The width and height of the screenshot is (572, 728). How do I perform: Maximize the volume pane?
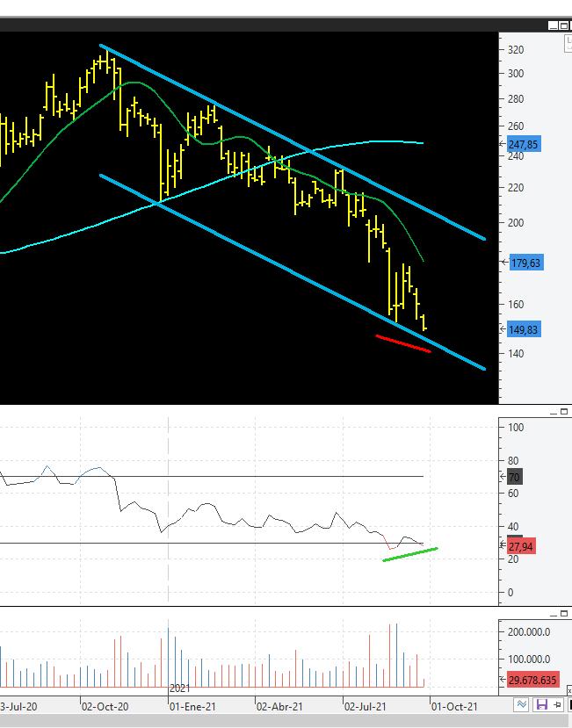click(564, 614)
